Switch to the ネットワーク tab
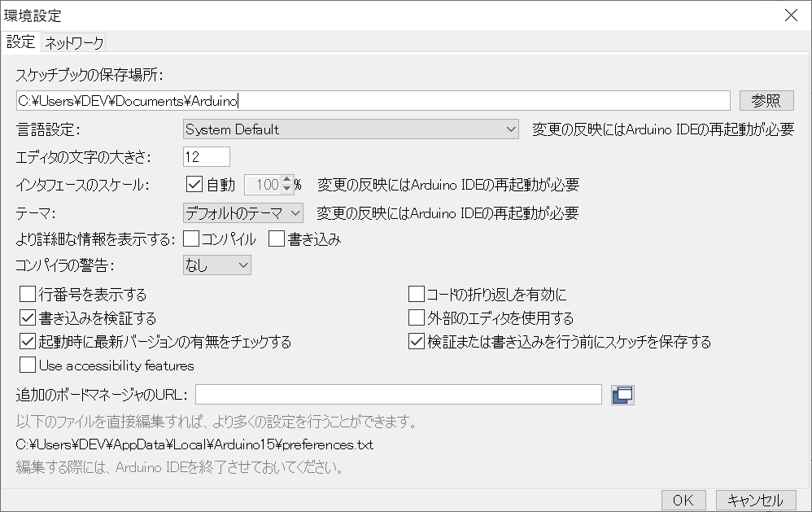The height and width of the screenshot is (512, 812). tap(74, 42)
